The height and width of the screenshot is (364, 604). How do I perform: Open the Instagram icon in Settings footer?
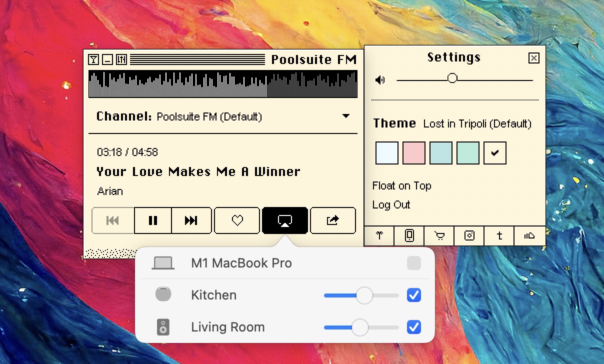coord(469,235)
